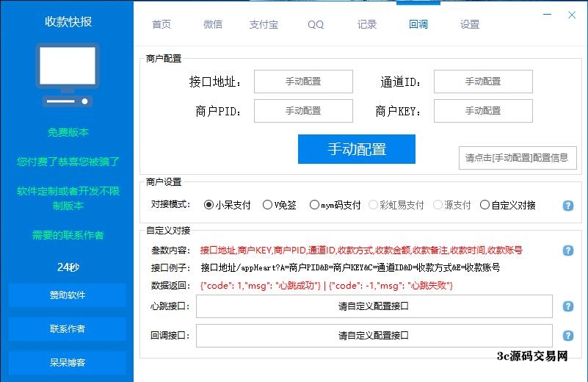Minimize the 收款快报 window
Image resolution: width=588 pixels, height=382 pixels.
[547, 15]
